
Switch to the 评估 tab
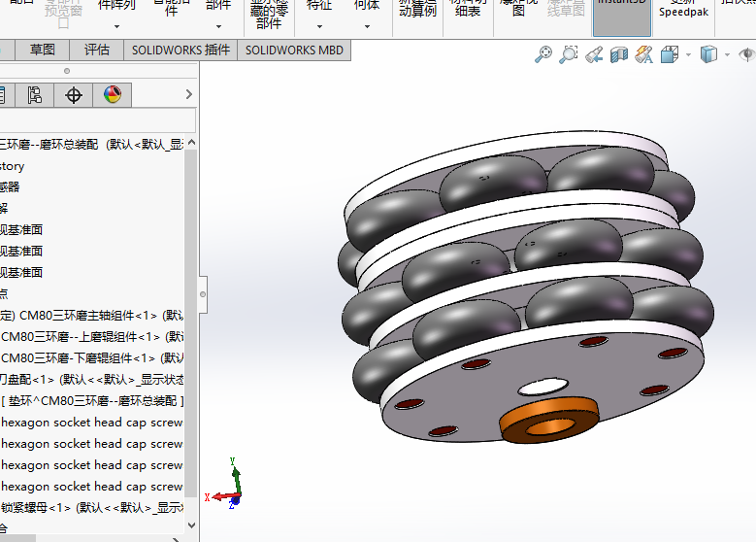[x=96, y=50]
